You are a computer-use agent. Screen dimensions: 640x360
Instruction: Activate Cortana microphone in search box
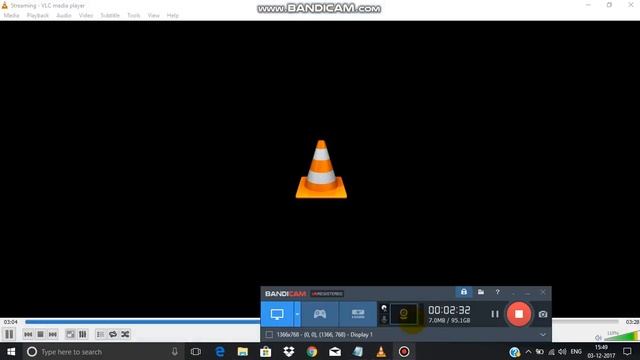tap(174, 351)
